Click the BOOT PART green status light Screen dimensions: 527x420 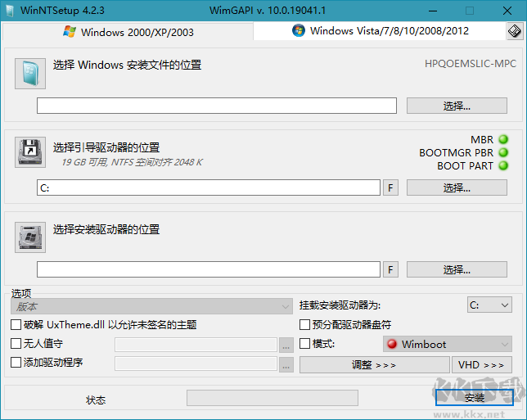pyautogui.click(x=503, y=165)
